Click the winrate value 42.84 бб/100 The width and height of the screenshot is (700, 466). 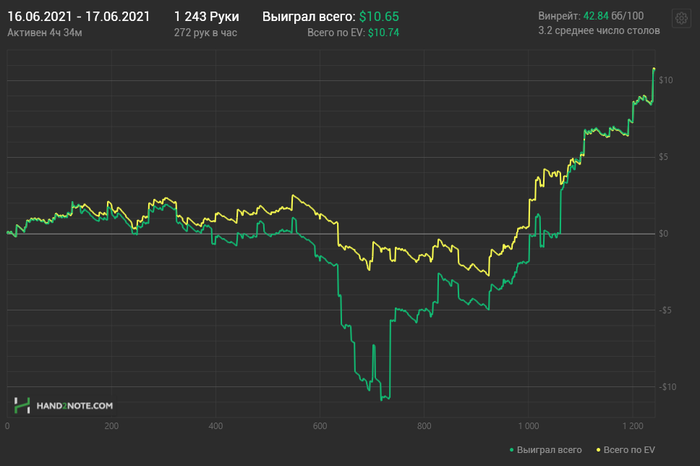[x=613, y=16]
